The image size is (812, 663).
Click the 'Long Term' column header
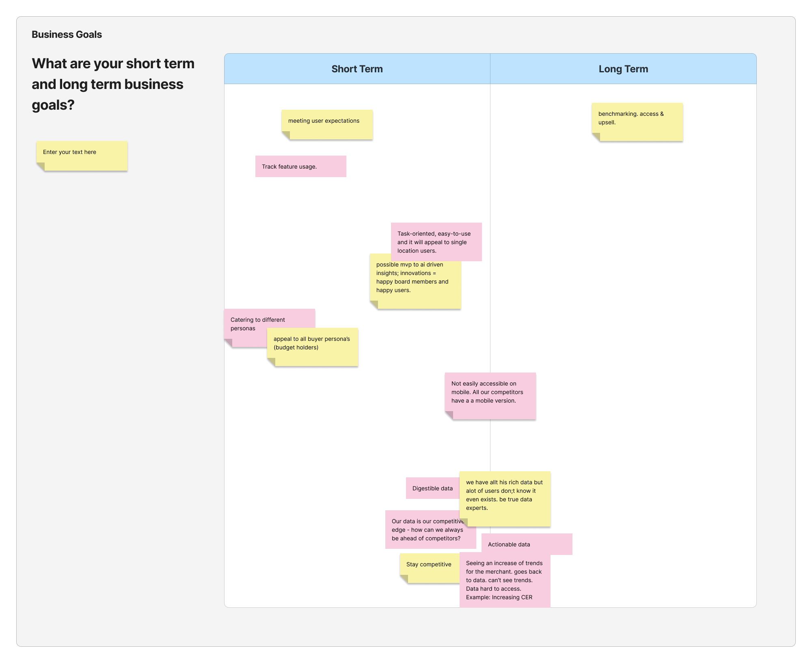coord(623,69)
